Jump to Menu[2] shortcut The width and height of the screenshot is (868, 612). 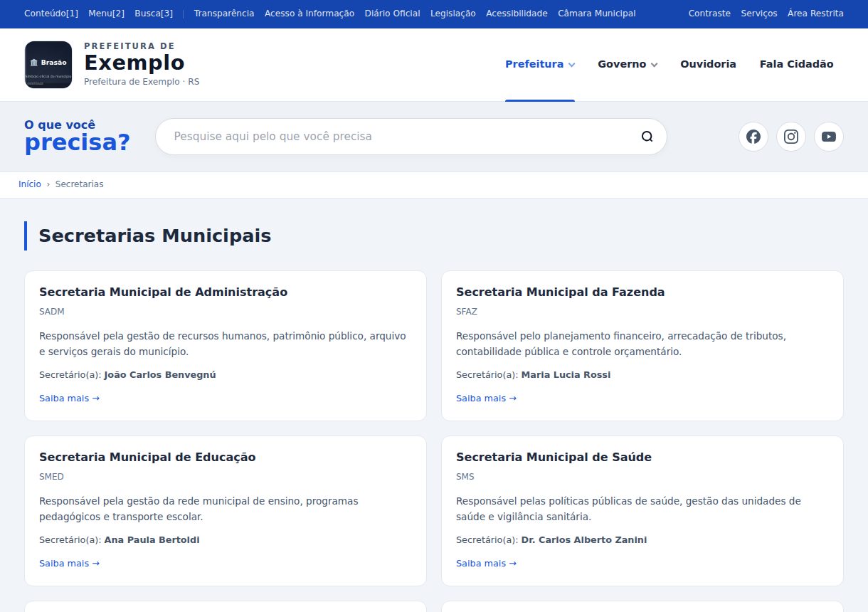[107, 14]
